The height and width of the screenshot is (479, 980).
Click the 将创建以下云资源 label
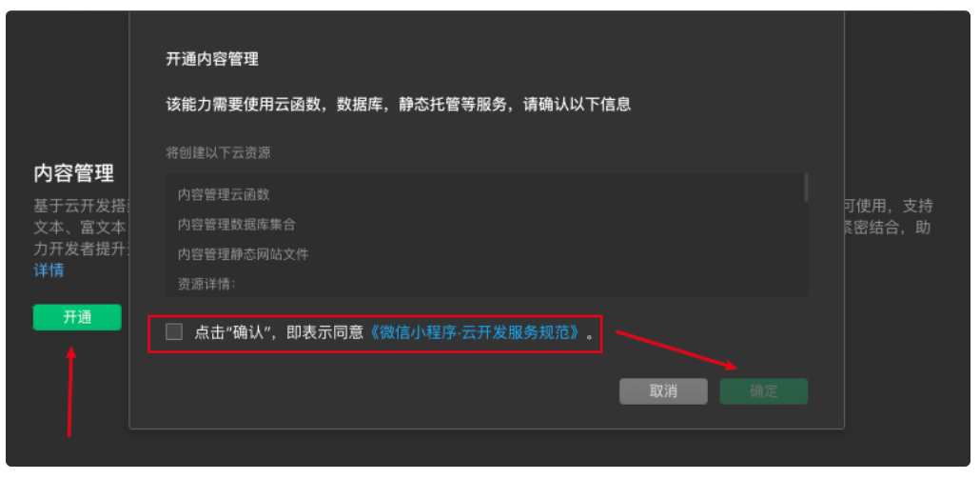click(x=218, y=153)
